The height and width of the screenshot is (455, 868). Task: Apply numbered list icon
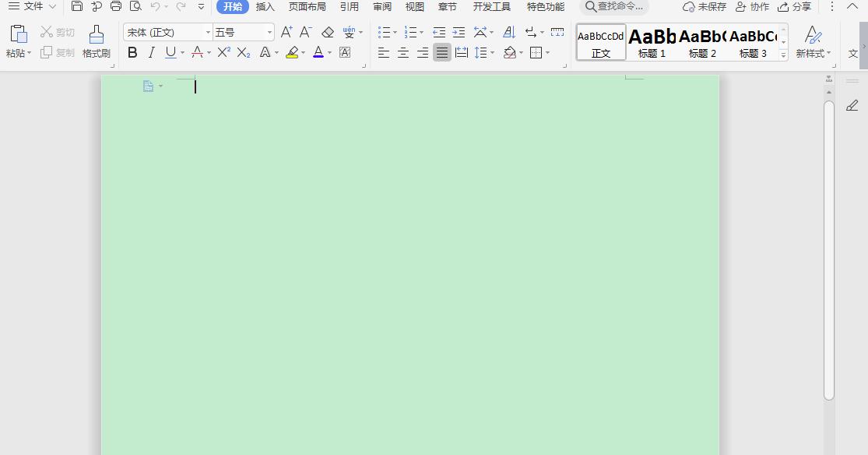coord(410,32)
